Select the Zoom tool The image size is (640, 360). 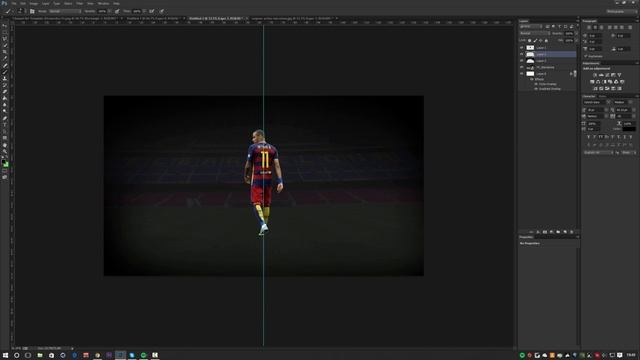coord(5,151)
